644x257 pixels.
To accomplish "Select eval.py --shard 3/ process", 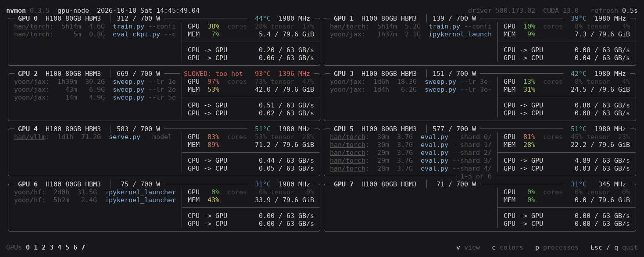I will [411, 161].
